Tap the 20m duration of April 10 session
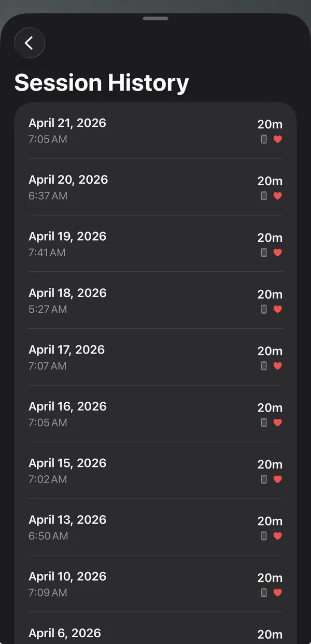 (x=270, y=577)
